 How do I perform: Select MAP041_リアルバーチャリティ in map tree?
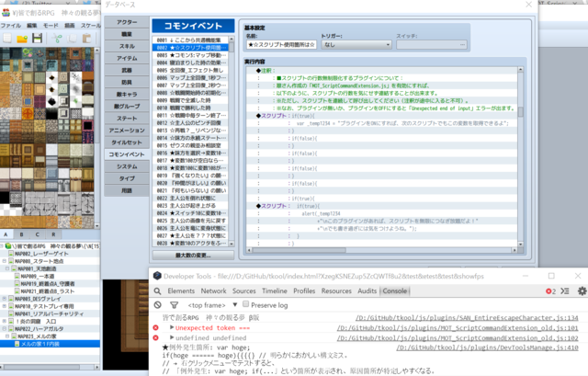(49, 313)
